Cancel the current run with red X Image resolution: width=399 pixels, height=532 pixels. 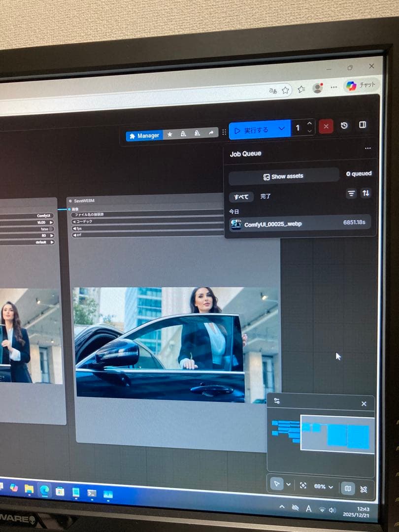[326, 127]
